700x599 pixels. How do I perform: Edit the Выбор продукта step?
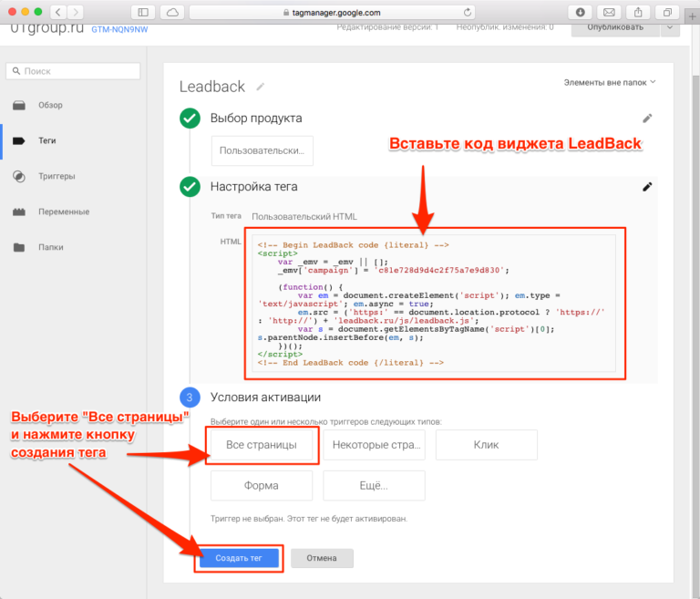[647, 119]
